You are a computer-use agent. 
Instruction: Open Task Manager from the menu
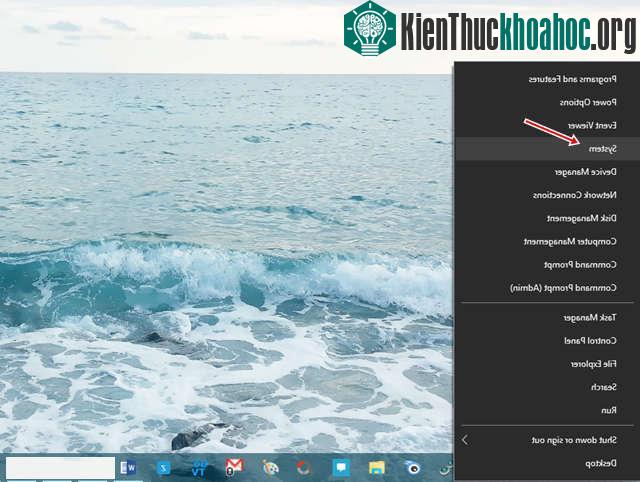(x=547, y=318)
